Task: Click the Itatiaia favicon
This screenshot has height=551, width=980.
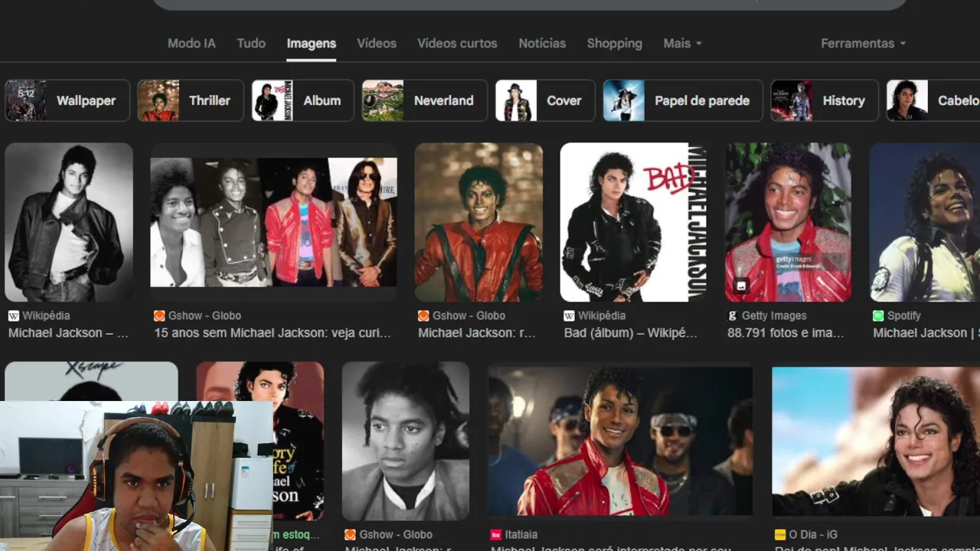Action: pos(496,534)
